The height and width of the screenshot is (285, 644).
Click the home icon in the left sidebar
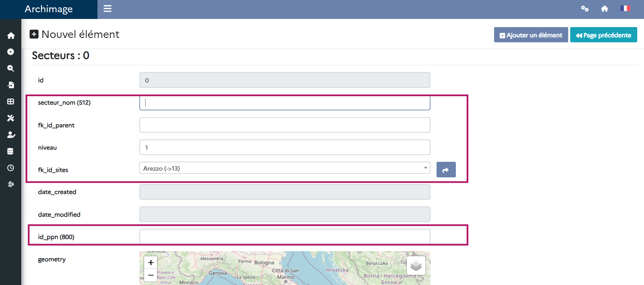(x=11, y=36)
